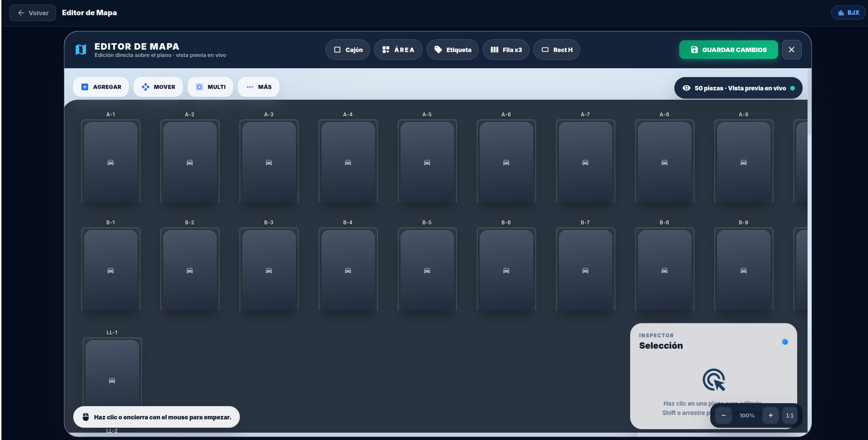Select parking slot B-2
The image size is (868, 440).
[190, 270]
